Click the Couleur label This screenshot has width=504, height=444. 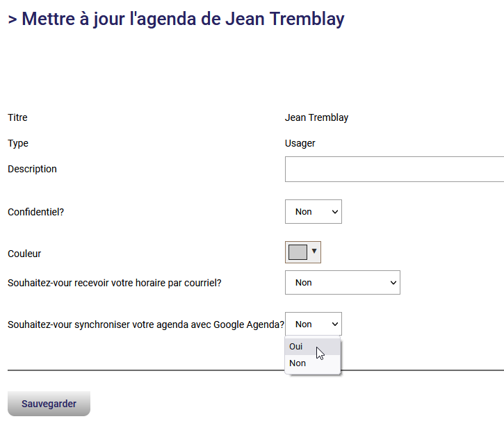coord(24,254)
